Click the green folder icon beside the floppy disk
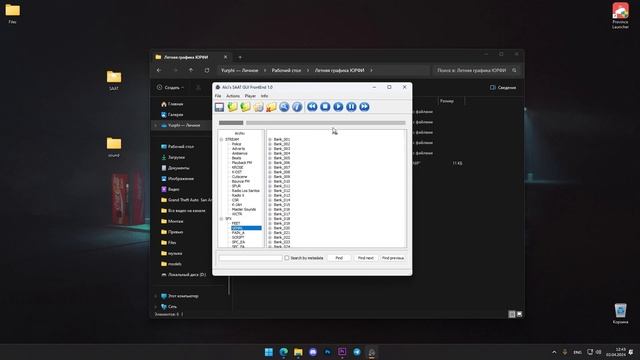The height and width of the screenshot is (360, 640). click(x=232, y=107)
